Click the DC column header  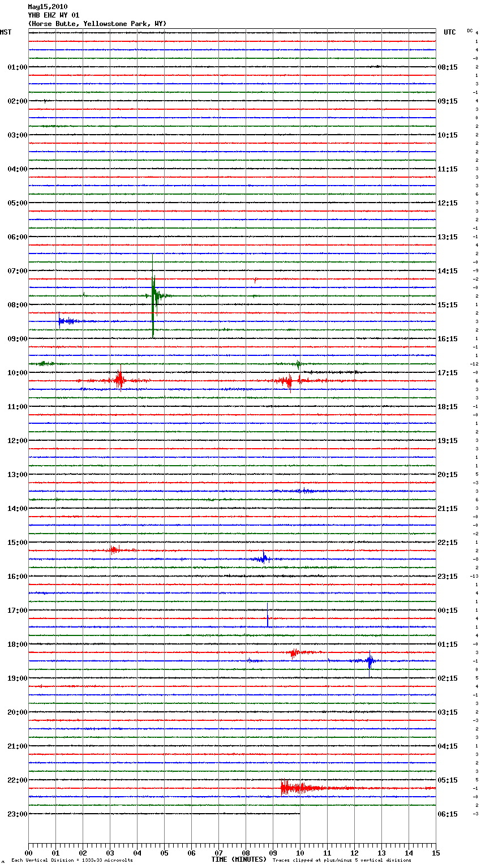[x=470, y=31]
